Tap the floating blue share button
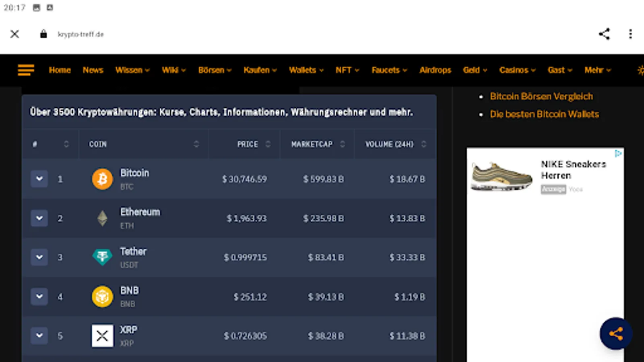Viewport: 644px width, 362px height. pos(616,333)
